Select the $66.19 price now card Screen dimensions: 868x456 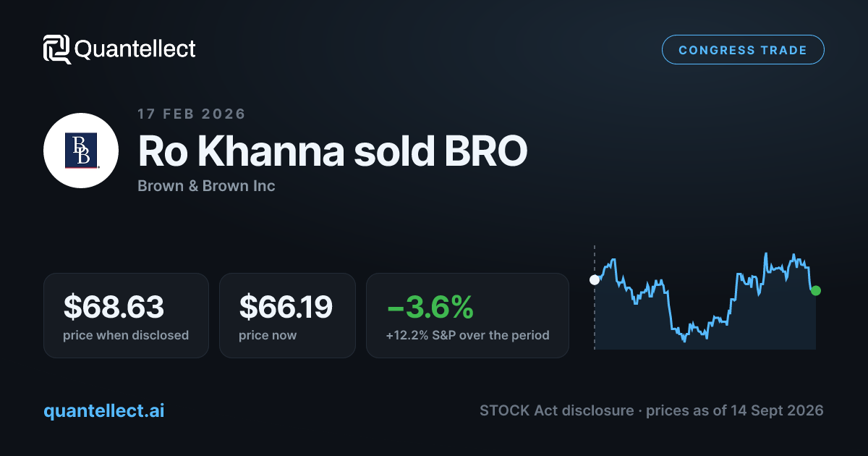pos(287,316)
